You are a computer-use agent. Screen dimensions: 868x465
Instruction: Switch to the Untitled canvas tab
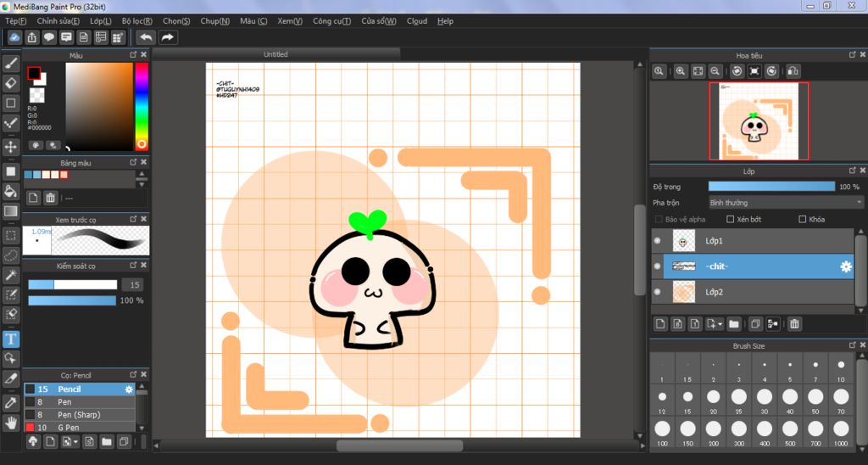(275, 54)
